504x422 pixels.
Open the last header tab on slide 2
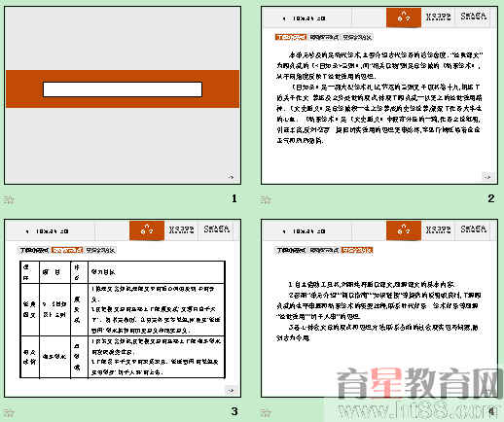tap(474, 17)
